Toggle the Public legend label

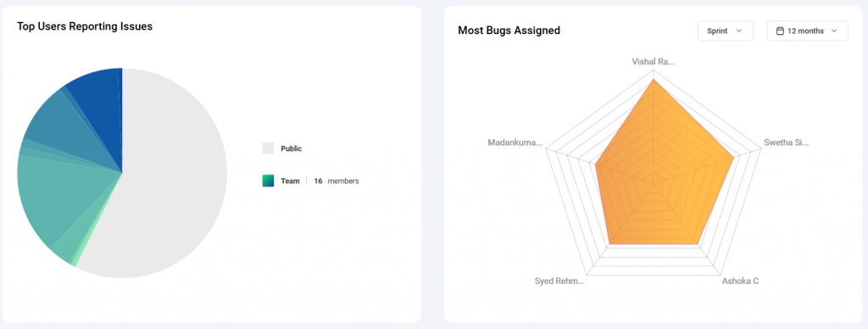(292, 148)
